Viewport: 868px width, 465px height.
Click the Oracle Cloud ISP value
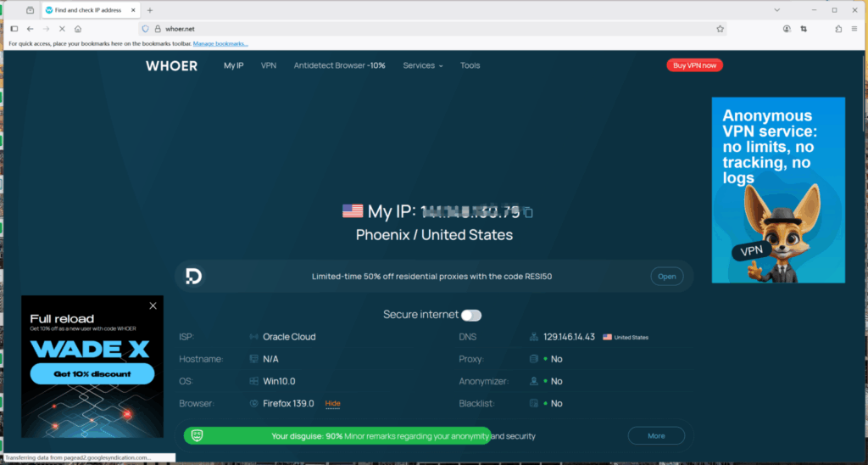click(289, 337)
